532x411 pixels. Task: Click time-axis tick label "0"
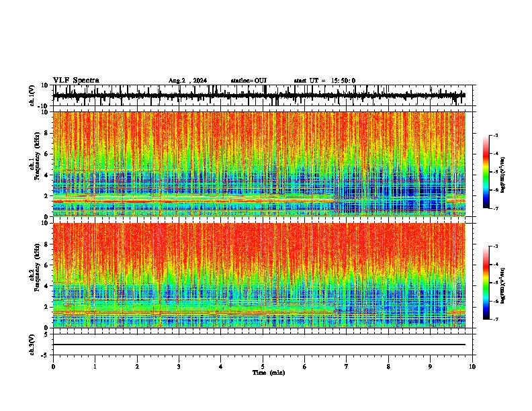coord(53,367)
